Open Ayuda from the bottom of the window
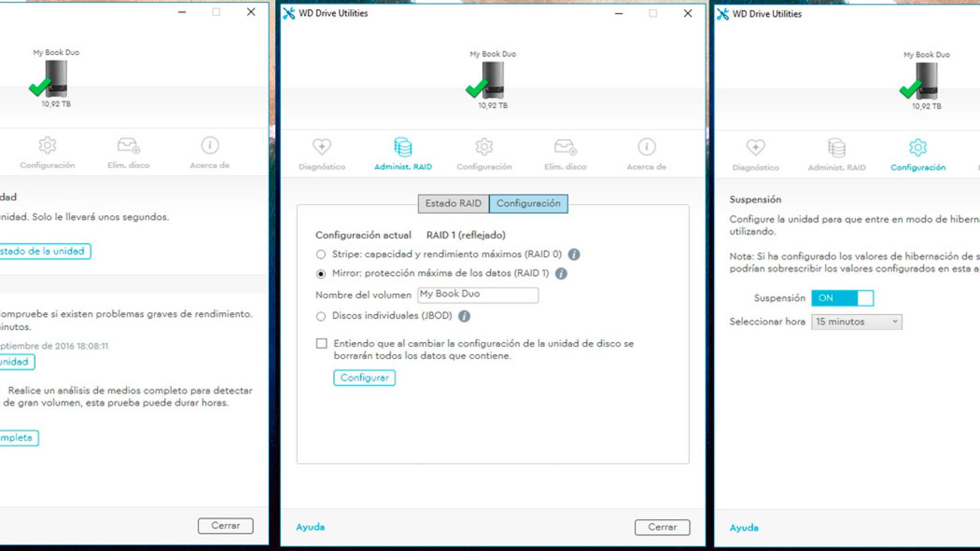Screen dimensions: 980x551 [x=310, y=527]
